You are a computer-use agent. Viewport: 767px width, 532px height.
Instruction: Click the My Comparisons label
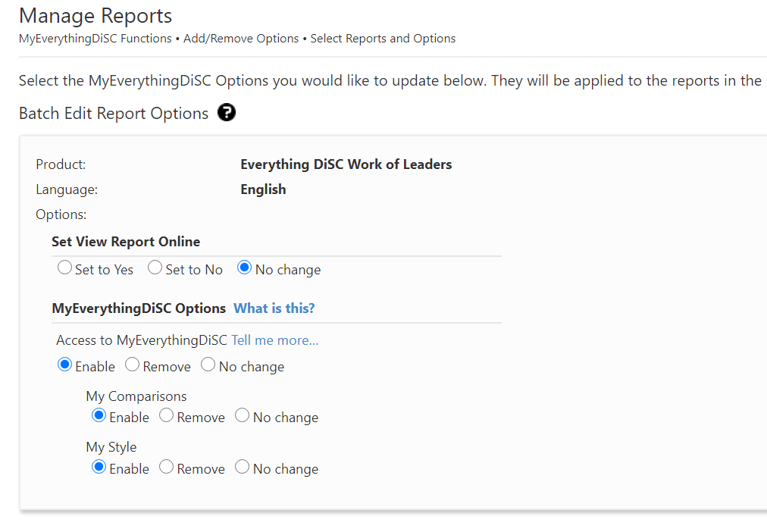(136, 396)
